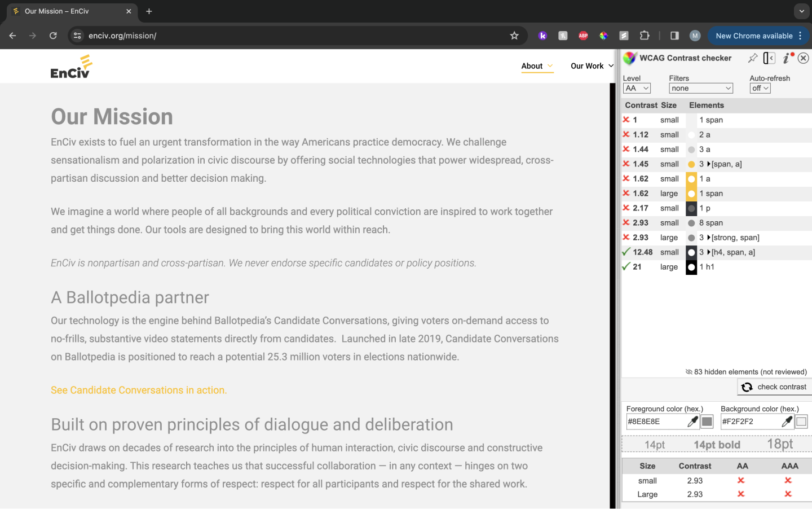Screen dimensions: 812x509
Task: Open contrast checker info icon
Action: (x=788, y=58)
